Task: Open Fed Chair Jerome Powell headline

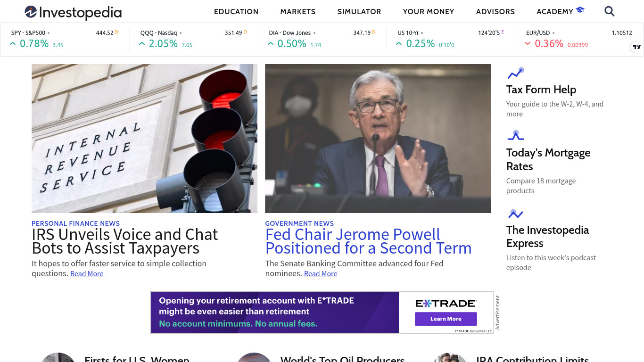Action: pos(368,241)
